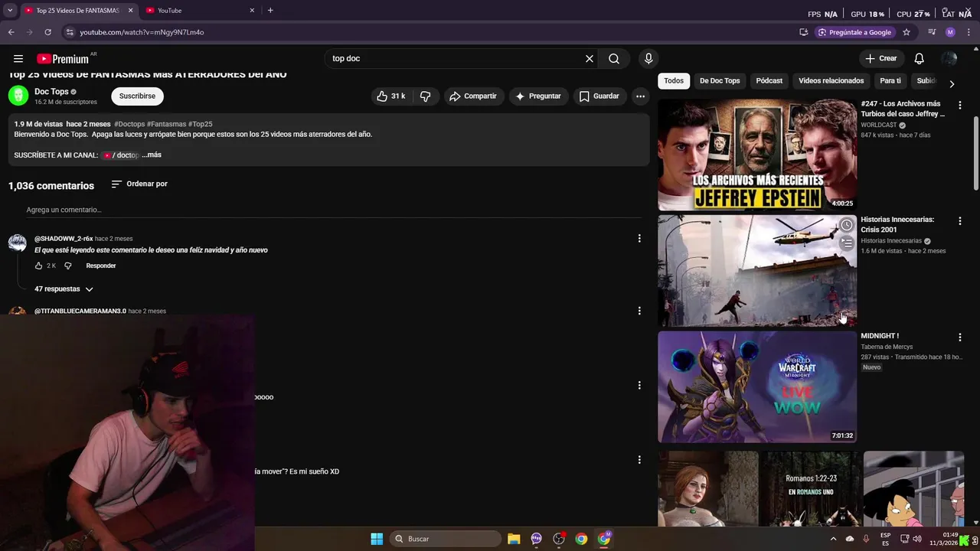The image size is (980, 551).
Task: Show hidden system tray icons chevron
Action: click(834, 539)
